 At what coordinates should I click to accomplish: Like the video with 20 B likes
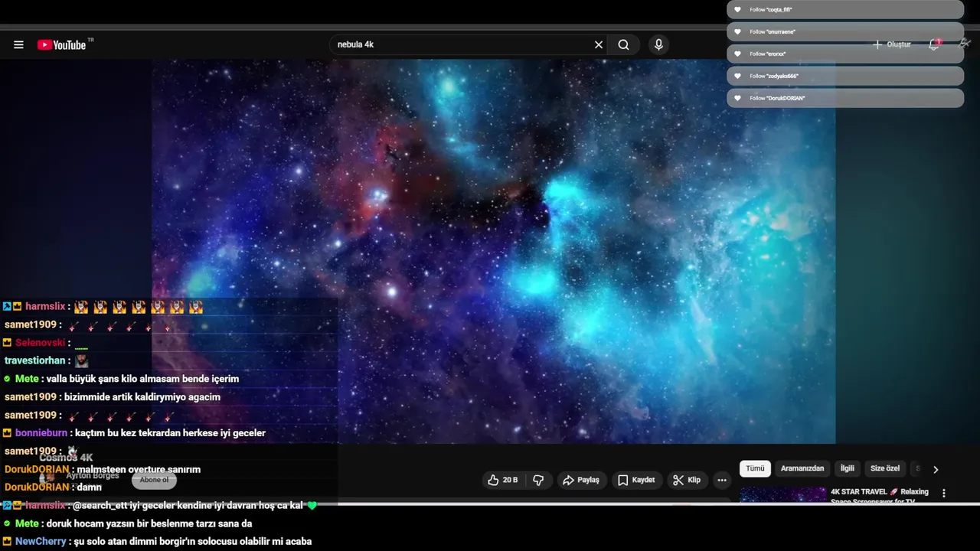pyautogui.click(x=503, y=480)
